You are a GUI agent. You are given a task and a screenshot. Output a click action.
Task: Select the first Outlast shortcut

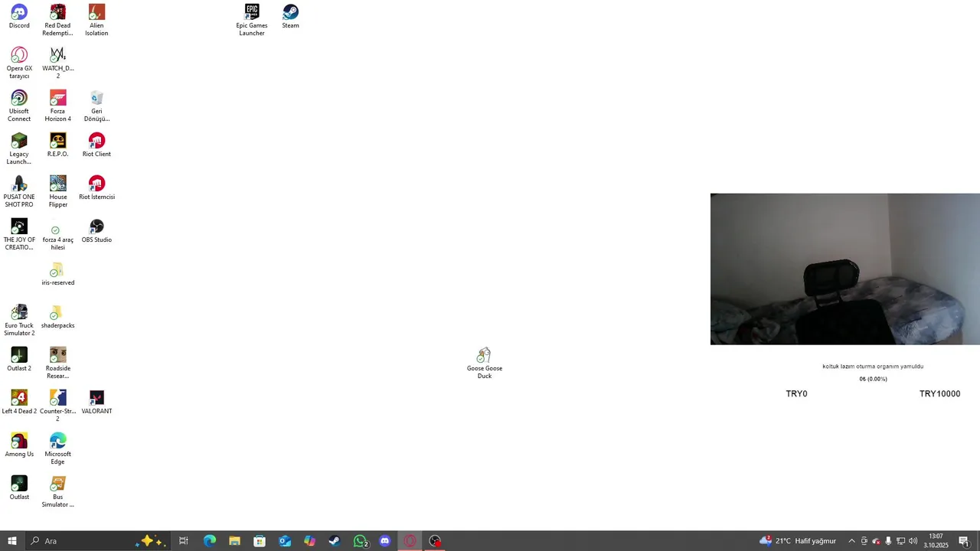(x=19, y=488)
